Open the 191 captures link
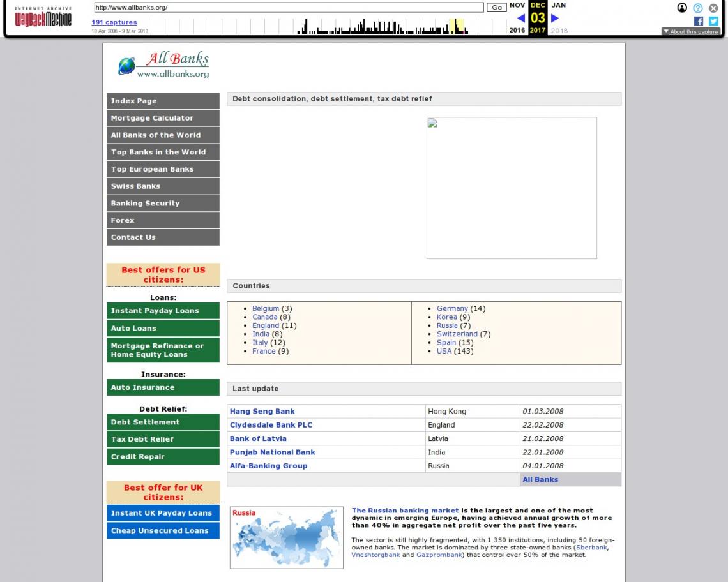 point(114,22)
